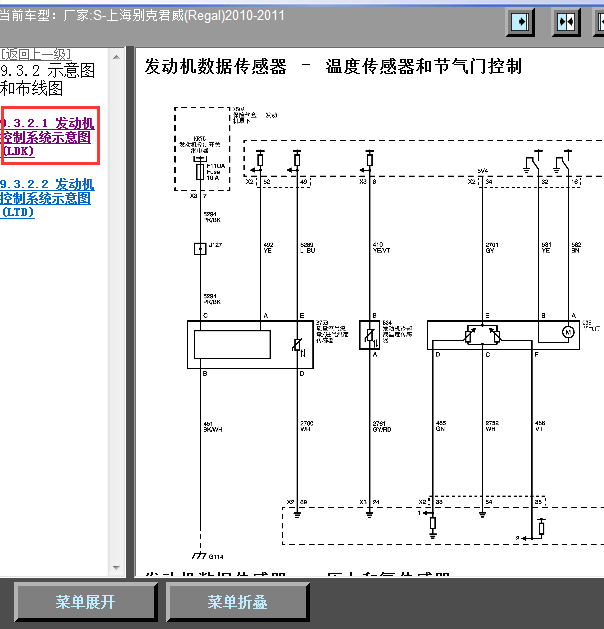
Task: Click the L-BU wire label
Action: 308,250
